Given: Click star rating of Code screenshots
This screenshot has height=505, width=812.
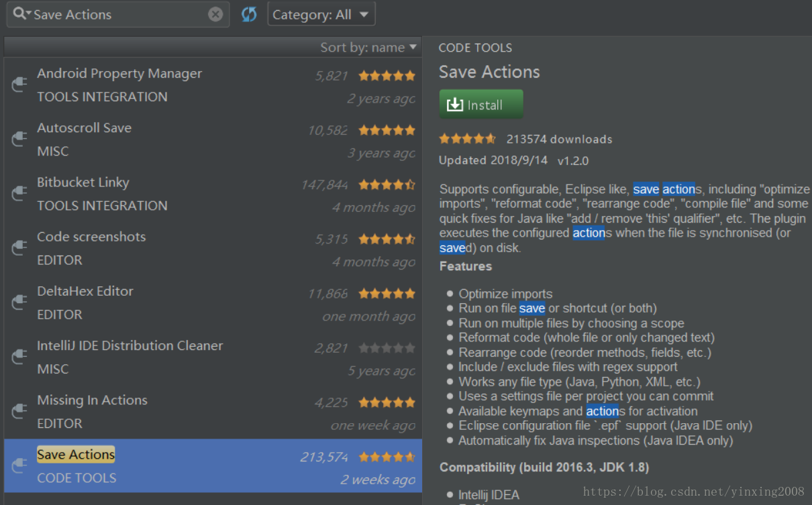Looking at the screenshot, I should pos(387,239).
